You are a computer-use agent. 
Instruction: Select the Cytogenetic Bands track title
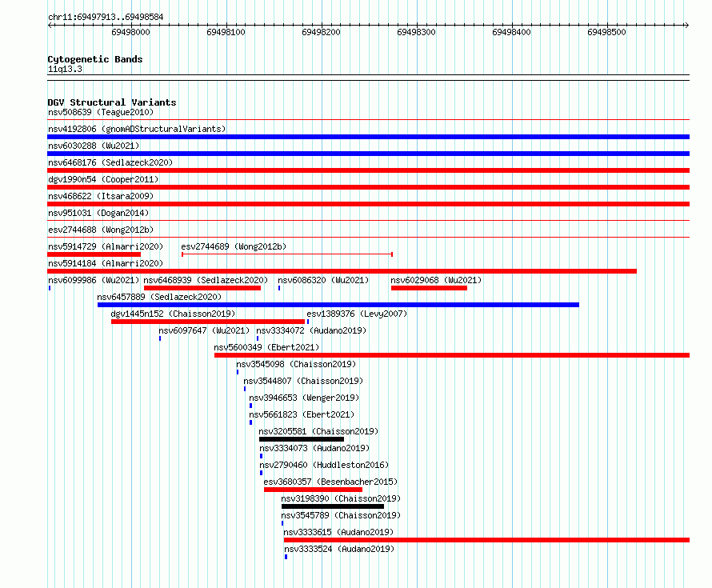(95, 59)
